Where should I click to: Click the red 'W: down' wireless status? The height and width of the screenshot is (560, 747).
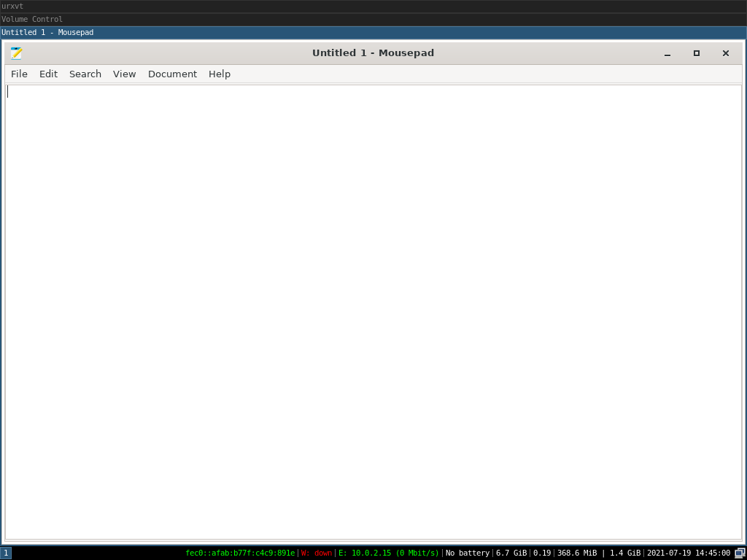tap(317, 553)
